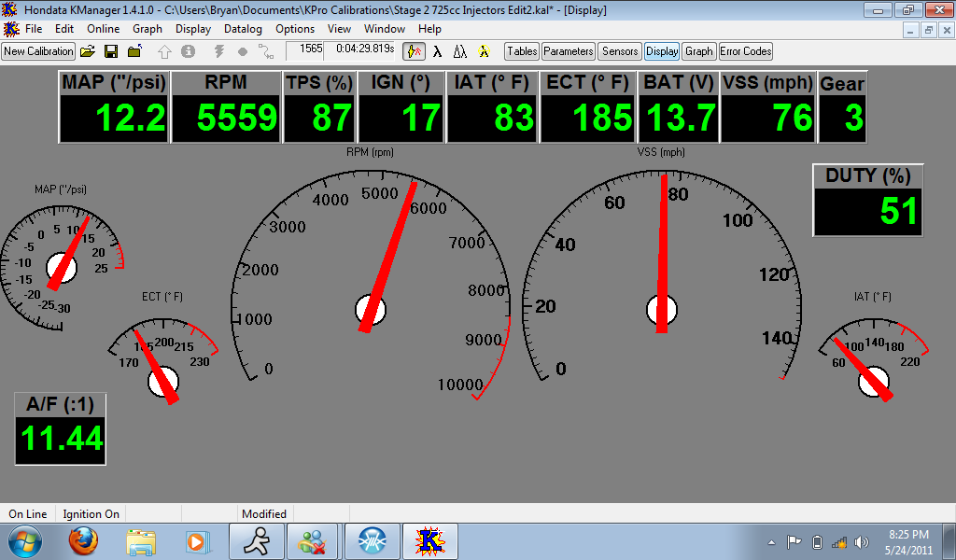Open the Datalog menu
Image resolution: width=956 pixels, height=560 pixels.
(x=243, y=29)
